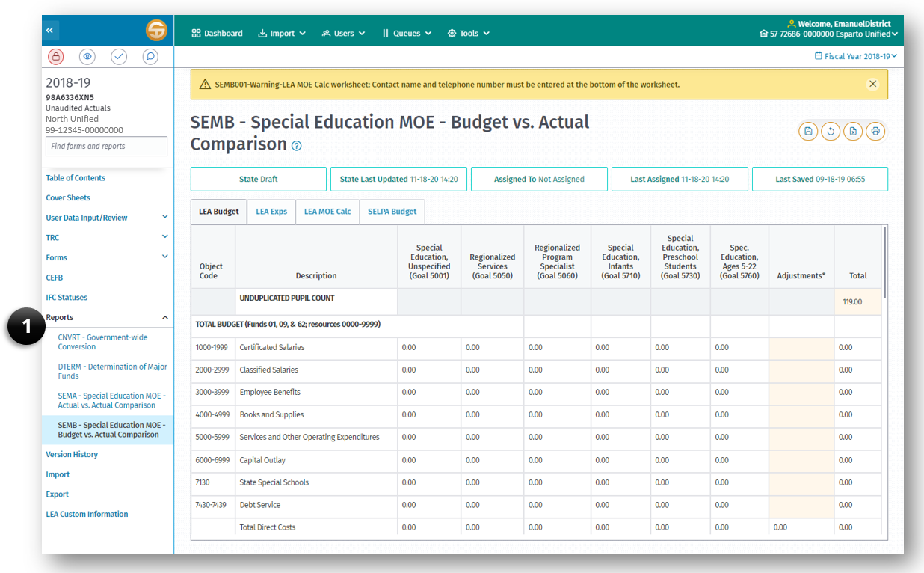Screen dimensions: 924x573
Task: Click the red lock status icon
Action: pyautogui.click(x=56, y=56)
